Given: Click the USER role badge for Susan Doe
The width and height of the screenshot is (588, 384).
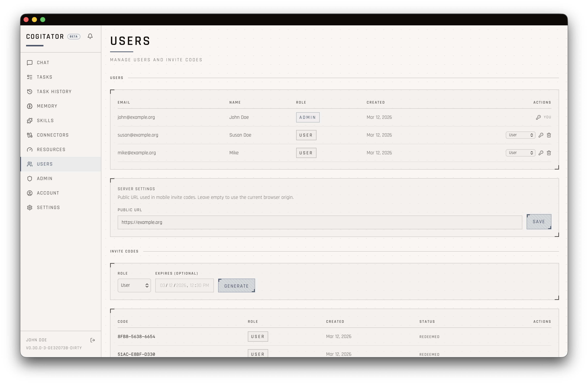Looking at the screenshot, I should [x=306, y=135].
